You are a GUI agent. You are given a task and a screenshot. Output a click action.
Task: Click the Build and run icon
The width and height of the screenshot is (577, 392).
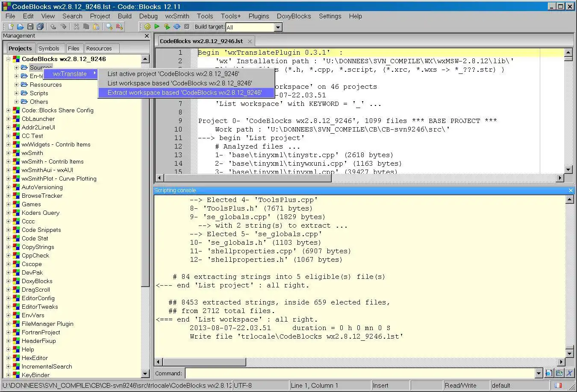(x=167, y=26)
